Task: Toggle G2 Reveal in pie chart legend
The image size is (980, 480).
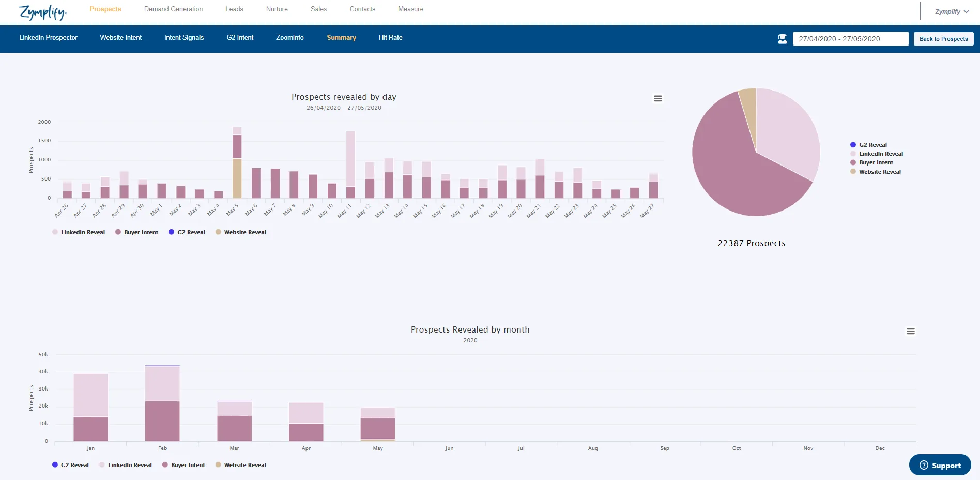Action: [x=868, y=145]
